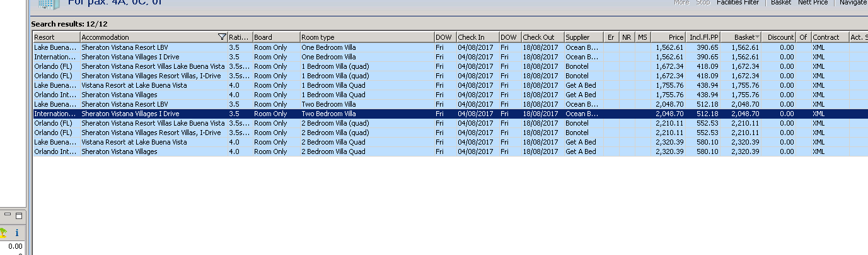Select Sheraton Vistana Villages I Drive One Bedroom row
The height and width of the screenshot is (255, 868).
coord(450,57)
